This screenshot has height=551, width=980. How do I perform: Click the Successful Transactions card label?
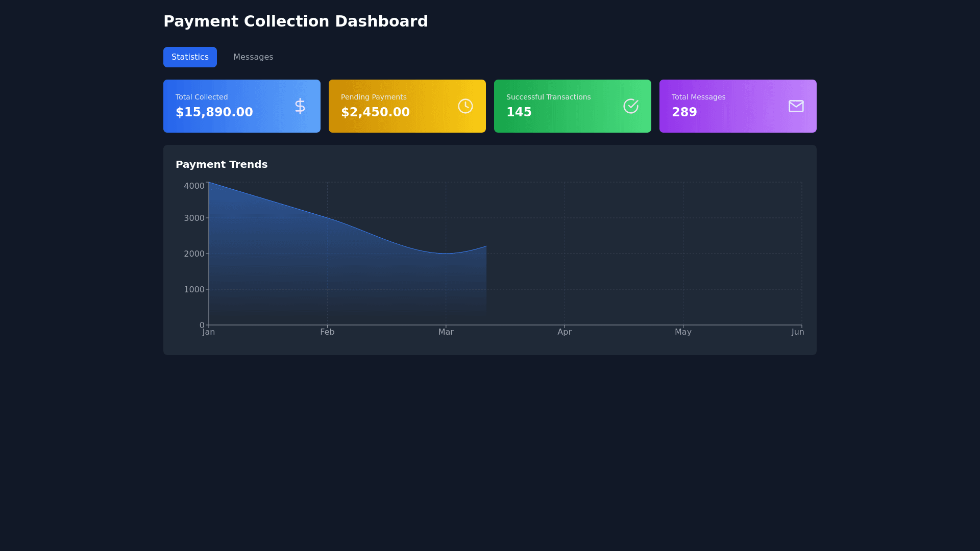pyautogui.click(x=548, y=97)
